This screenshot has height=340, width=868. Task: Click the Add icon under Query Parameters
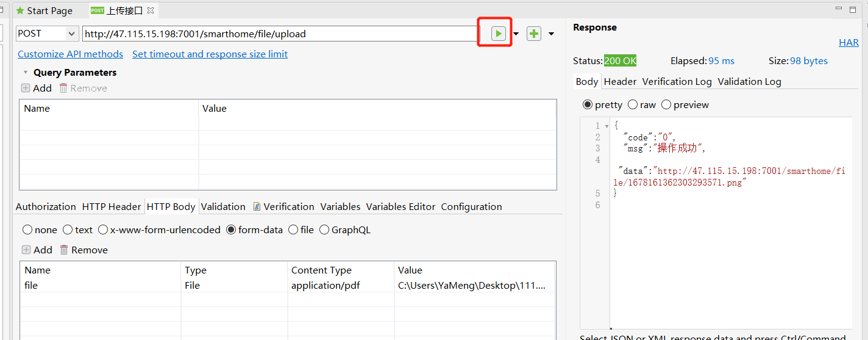[x=26, y=88]
